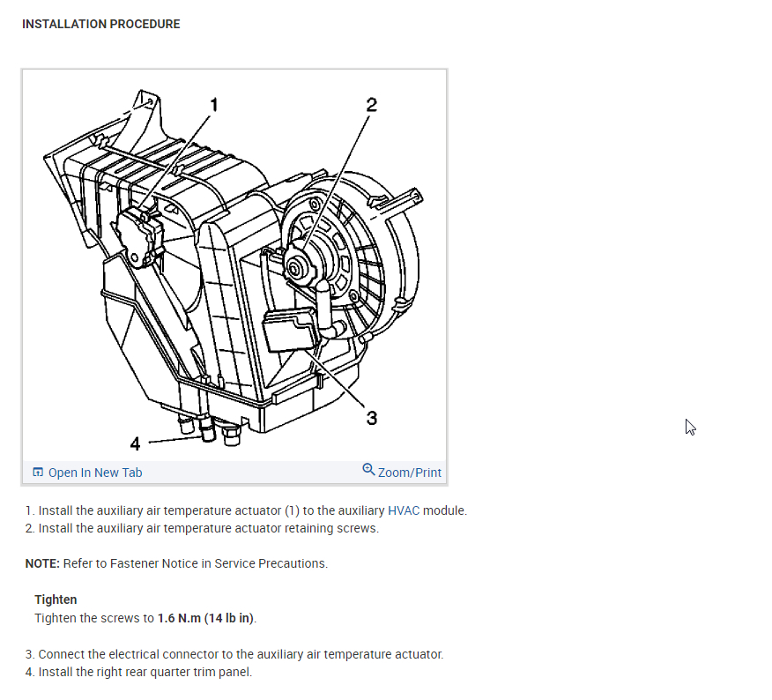772x700 pixels.
Task: Click the bold NOTE label
Action: (42, 563)
